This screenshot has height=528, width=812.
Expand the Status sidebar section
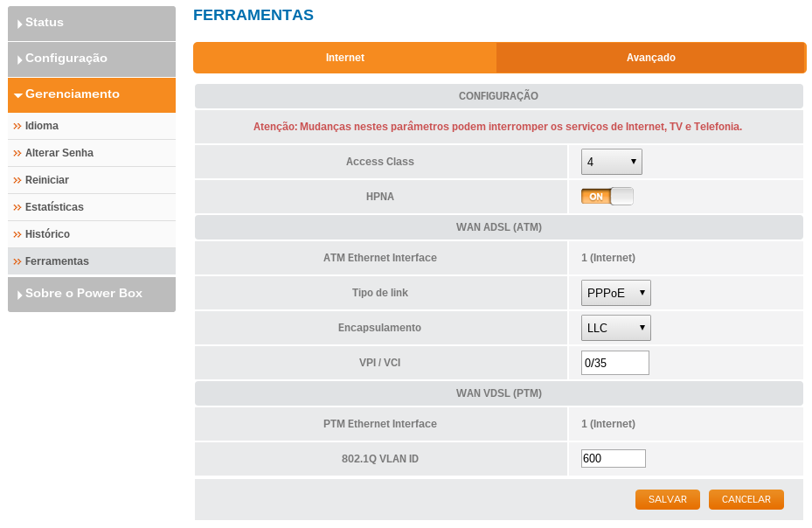point(92,23)
